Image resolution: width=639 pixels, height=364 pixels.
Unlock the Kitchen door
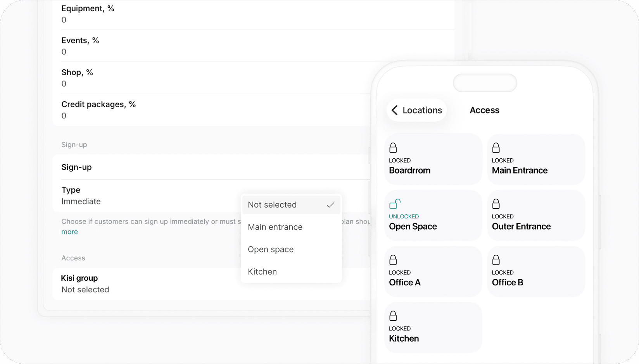[433, 328]
